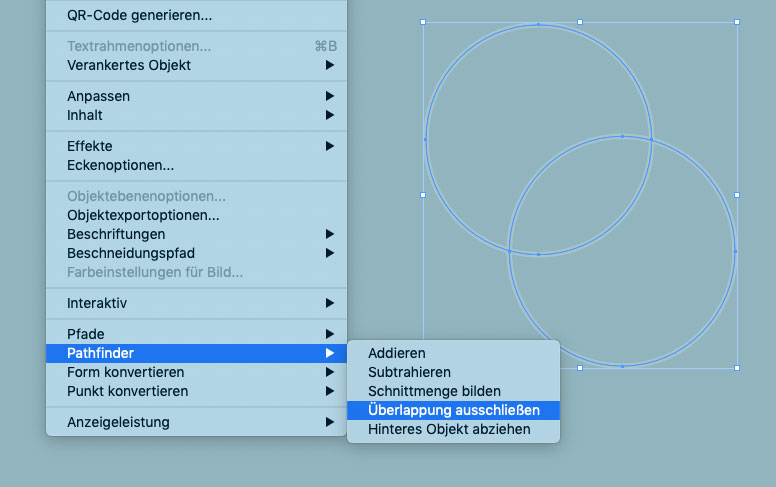
Task: Open the Beschriftungen submenu
Action: click(x=196, y=234)
